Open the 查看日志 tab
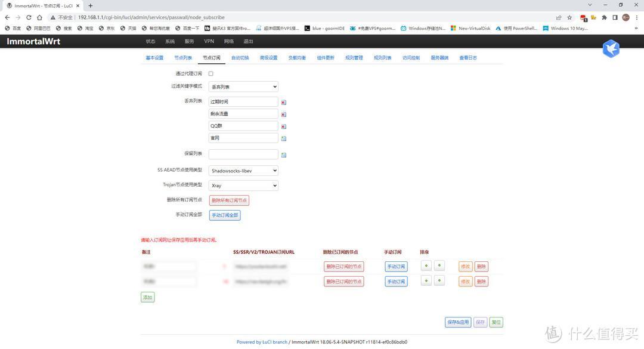 click(467, 57)
